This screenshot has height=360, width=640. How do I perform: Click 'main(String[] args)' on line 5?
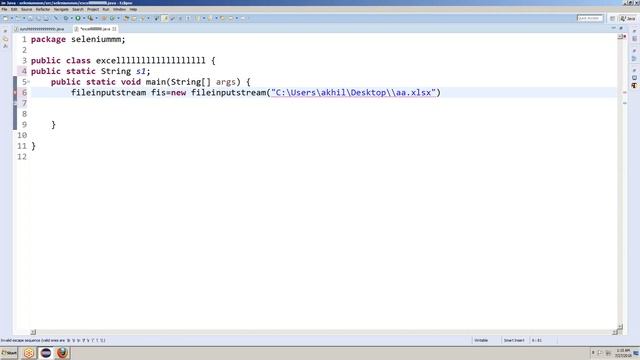pyautogui.click(x=193, y=82)
